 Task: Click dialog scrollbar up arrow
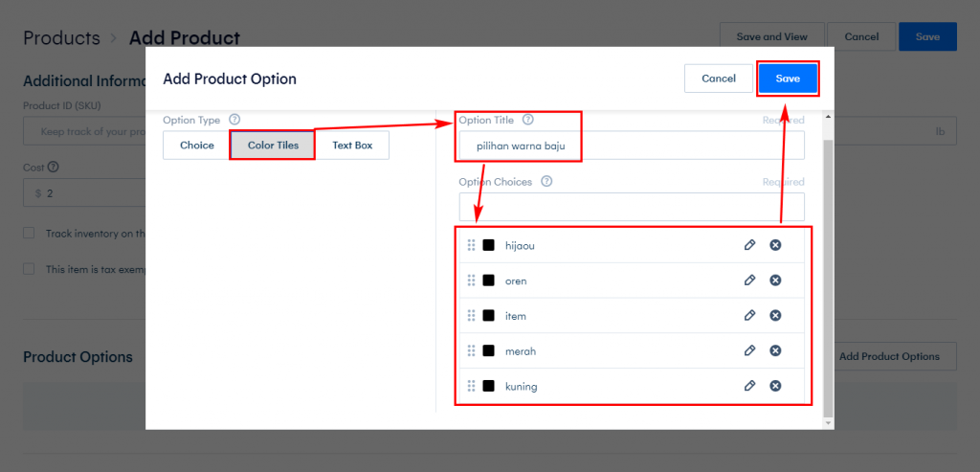coord(829,116)
